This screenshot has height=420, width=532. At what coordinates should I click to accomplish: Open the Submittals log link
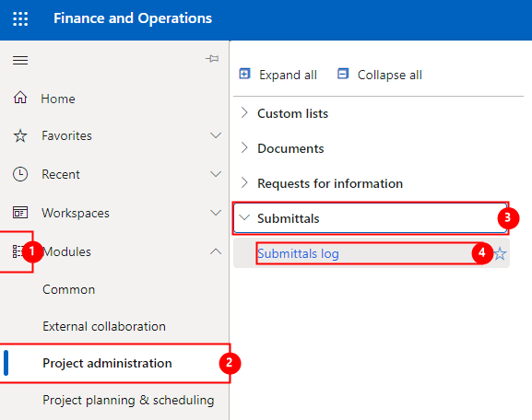point(298,254)
